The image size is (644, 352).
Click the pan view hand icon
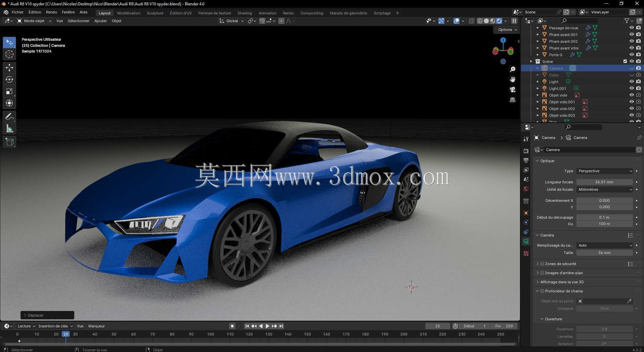pyautogui.click(x=513, y=79)
